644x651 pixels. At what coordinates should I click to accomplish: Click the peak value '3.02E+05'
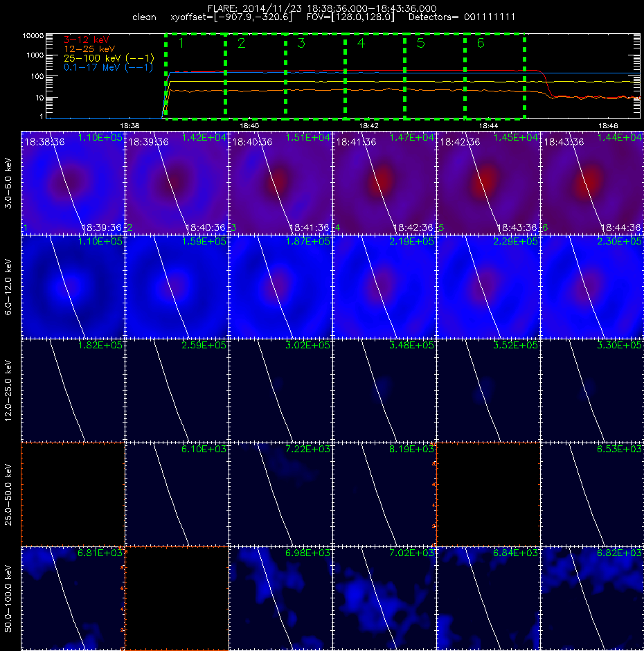[307, 345]
